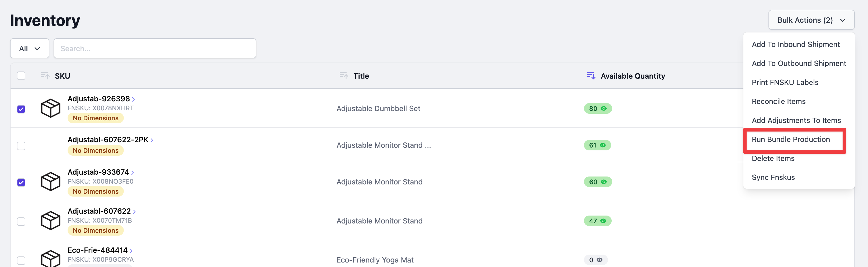The width and height of the screenshot is (868, 267).
Task: Click the SKU column sort icon
Action: [45, 75]
